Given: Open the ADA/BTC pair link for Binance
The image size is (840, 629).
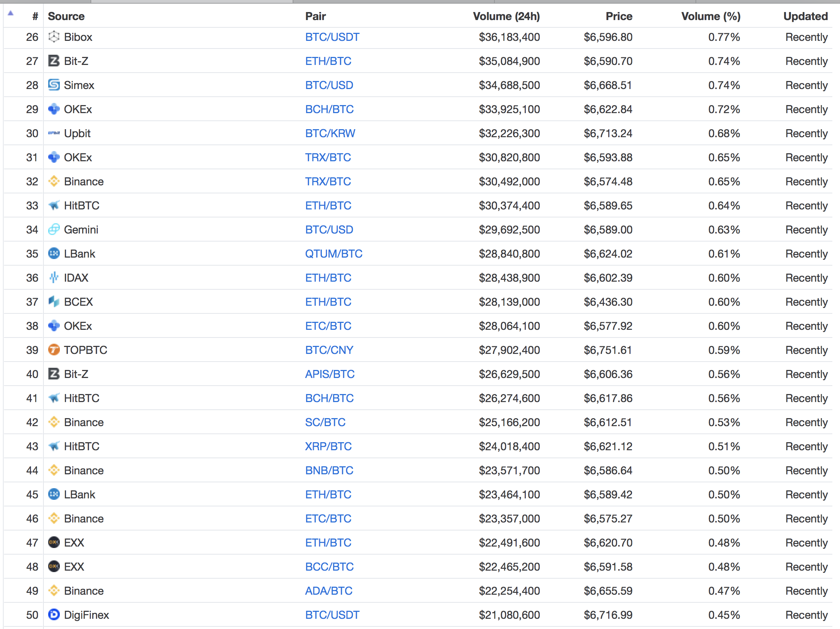Looking at the screenshot, I should (x=329, y=591).
